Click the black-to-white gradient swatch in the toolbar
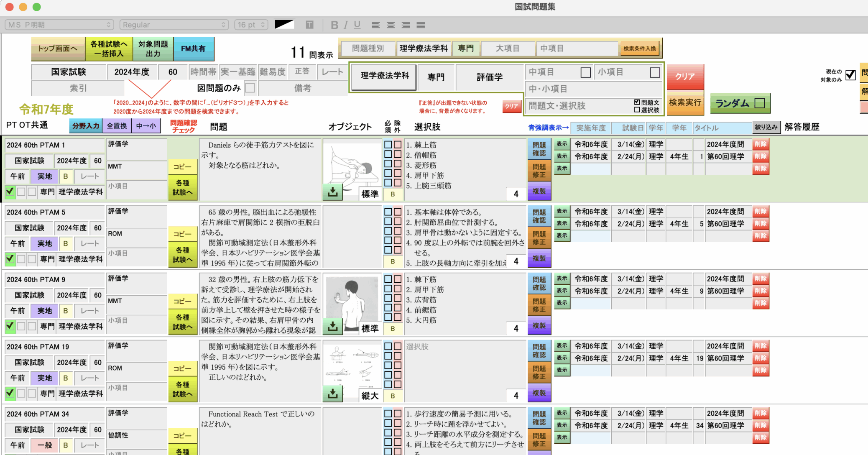Image resolution: width=868 pixels, height=455 pixels. tap(284, 24)
